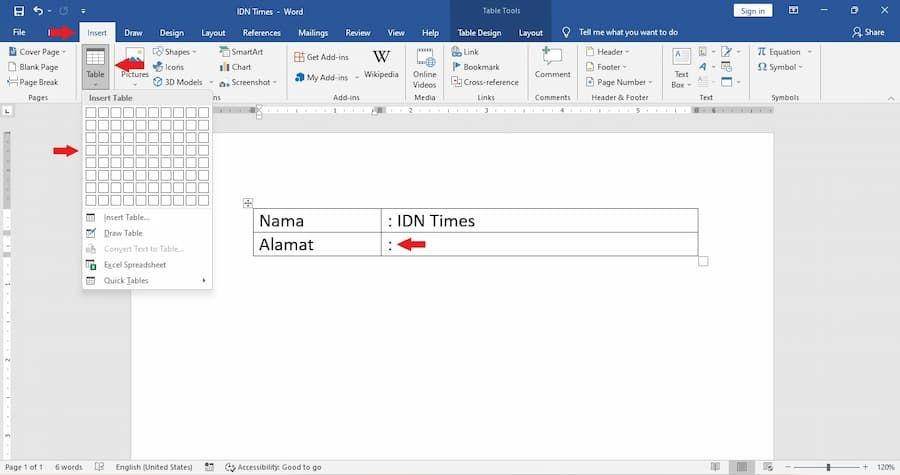Insert a Blank Page
This screenshot has width=900, height=475.
[33, 67]
